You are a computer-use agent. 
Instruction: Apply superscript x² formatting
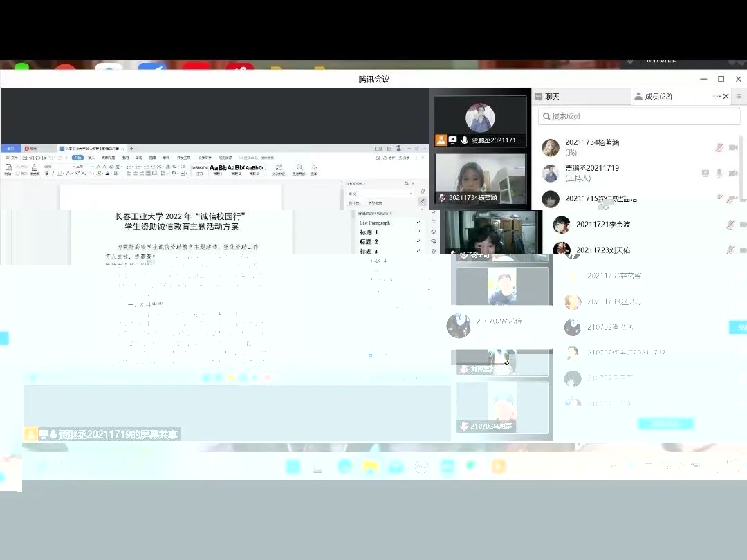77,173
